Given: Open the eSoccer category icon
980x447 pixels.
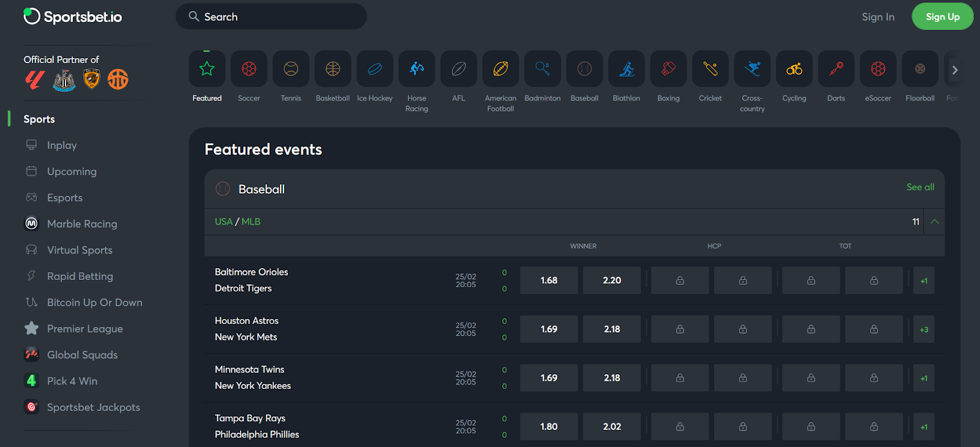Looking at the screenshot, I should (878, 69).
